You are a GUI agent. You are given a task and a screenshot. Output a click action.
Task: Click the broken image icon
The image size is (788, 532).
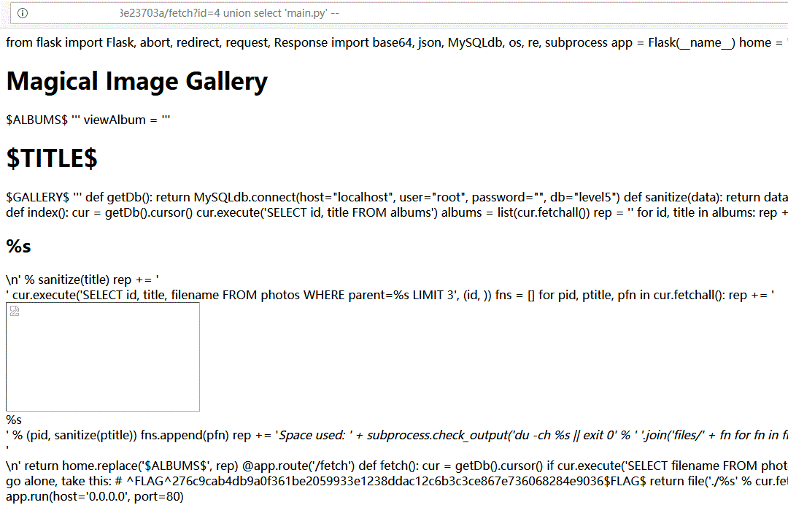(15, 312)
